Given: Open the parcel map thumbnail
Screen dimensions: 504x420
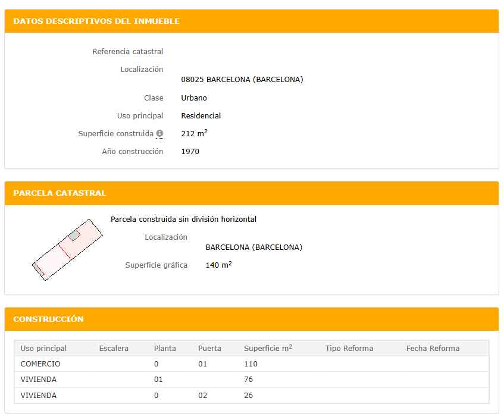Looking at the screenshot, I should coord(67,250).
